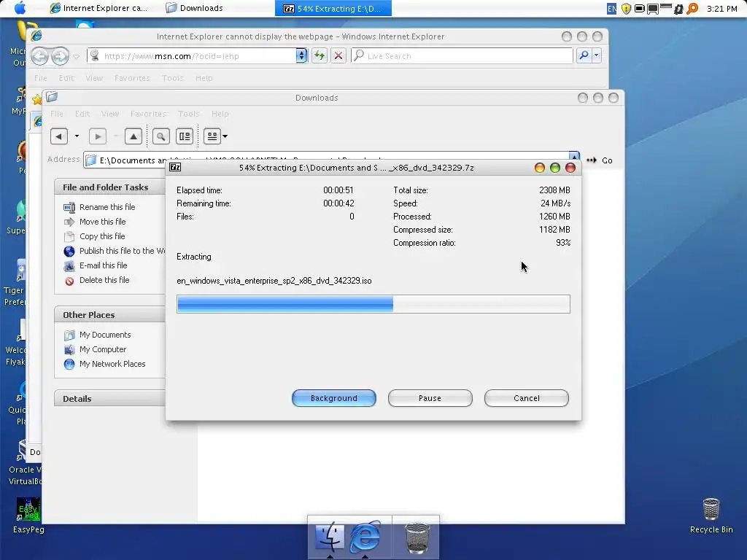The width and height of the screenshot is (747, 560).
Task: Click the clock showing 3:21 PM
Action: [x=721, y=9]
